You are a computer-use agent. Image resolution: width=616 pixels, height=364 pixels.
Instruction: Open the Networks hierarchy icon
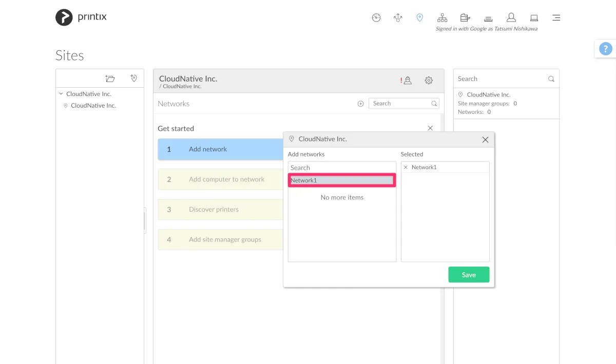pos(442,18)
